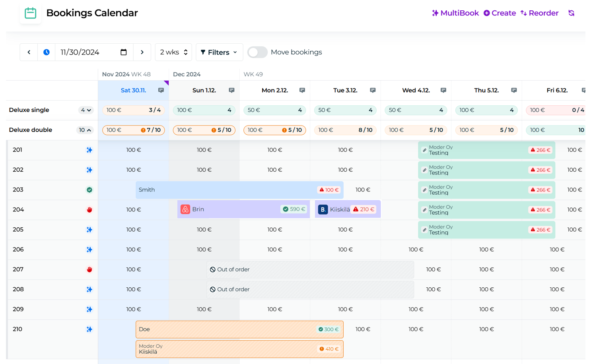Click the red hand icon for room 207
591x364 pixels.
click(x=89, y=269)
